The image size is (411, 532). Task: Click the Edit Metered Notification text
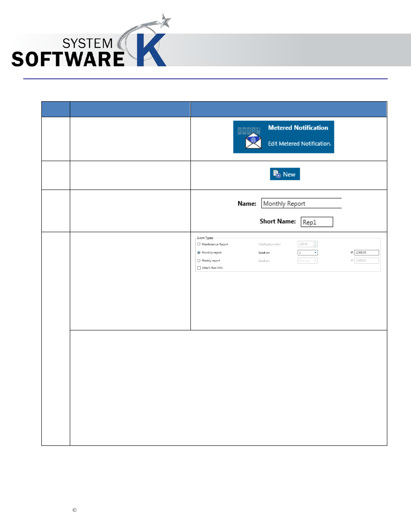(299, 144)
